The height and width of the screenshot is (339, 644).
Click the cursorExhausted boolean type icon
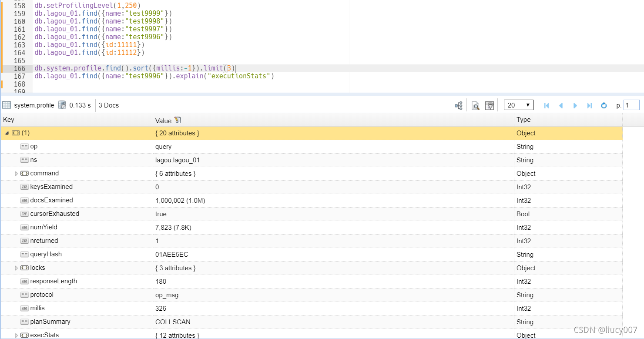[24, 214]
